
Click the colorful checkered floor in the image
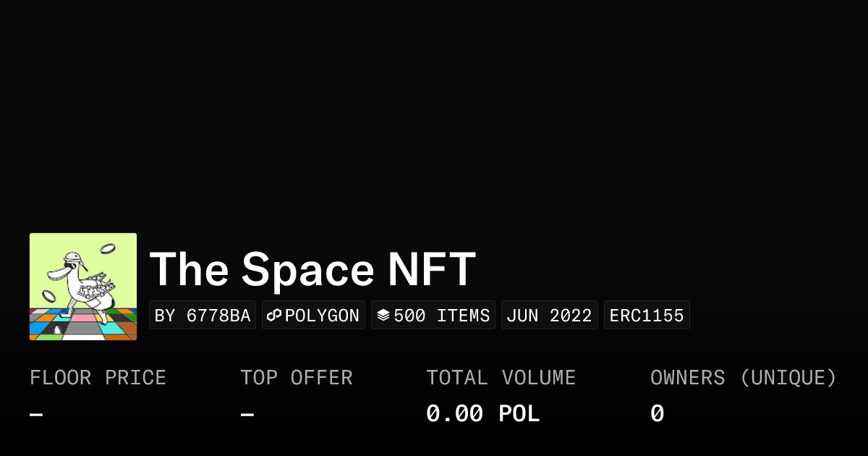[83, 324]
